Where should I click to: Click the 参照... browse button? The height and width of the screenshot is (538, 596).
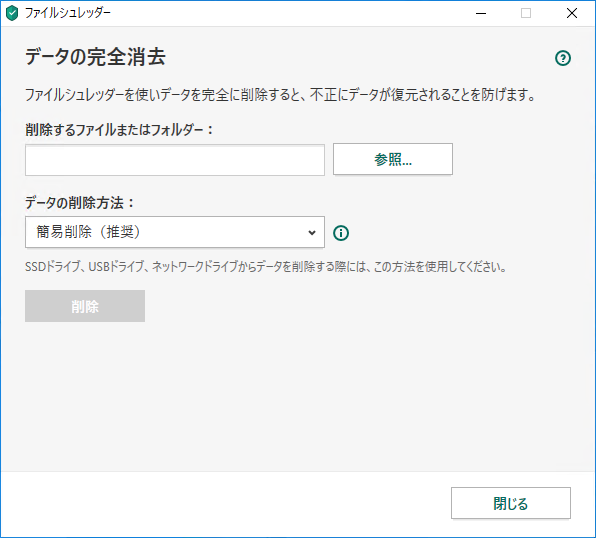[x=393, y=159]
